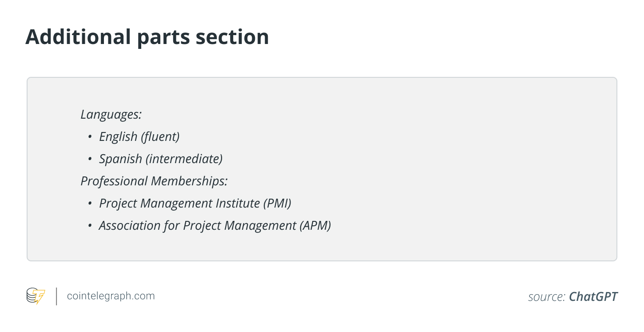The image size is (644, 332).
Task: Select the "(PMI)" abbreviation
Action: coord(277,204)
